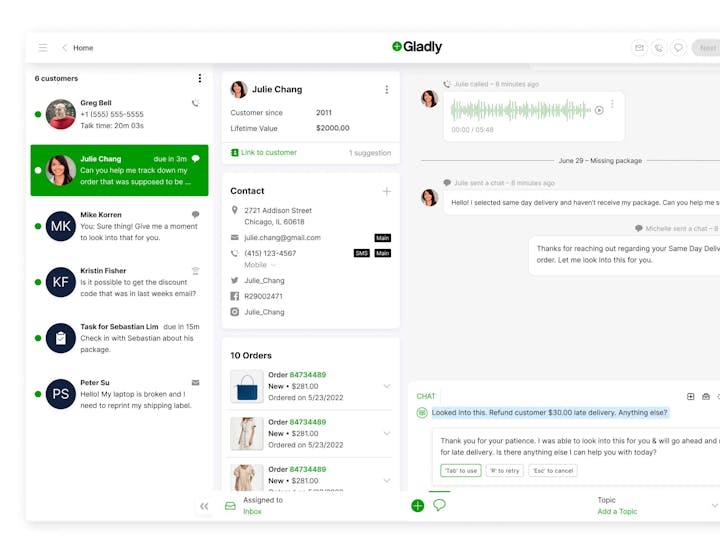The width and height of the screenshot is (720, 559).
Task: Click the Link to customer link
Action: point(268,153)
